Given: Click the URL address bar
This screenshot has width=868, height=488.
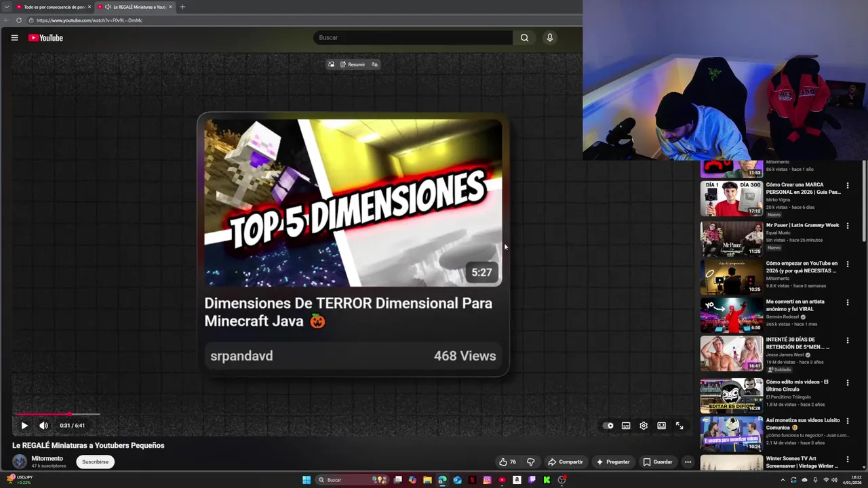Looking at the screenshot, I should 305,20.
